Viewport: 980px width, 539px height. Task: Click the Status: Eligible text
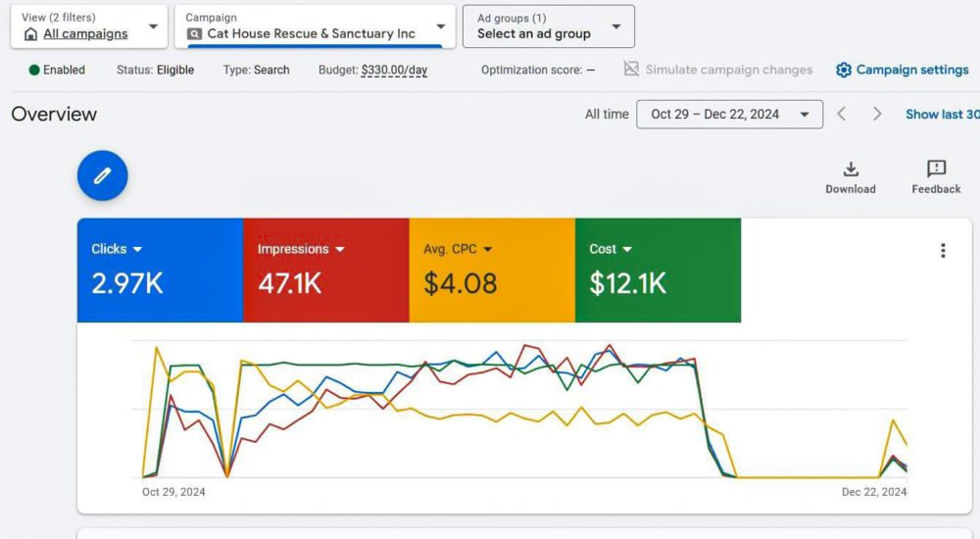point(156,70)
